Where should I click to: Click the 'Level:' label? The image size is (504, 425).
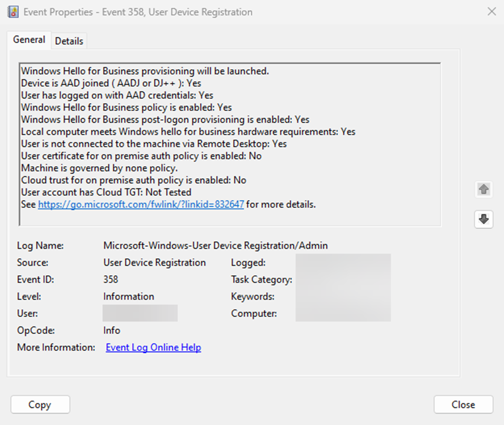coord(29,296)
